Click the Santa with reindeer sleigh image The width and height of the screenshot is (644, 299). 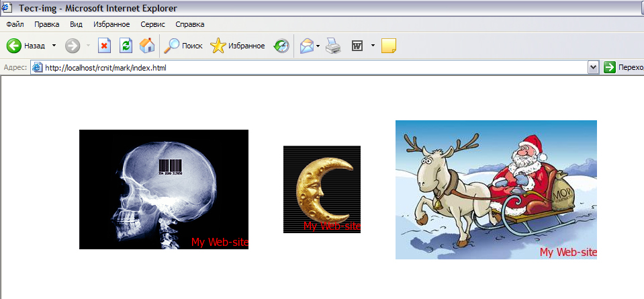click(496, 189)
